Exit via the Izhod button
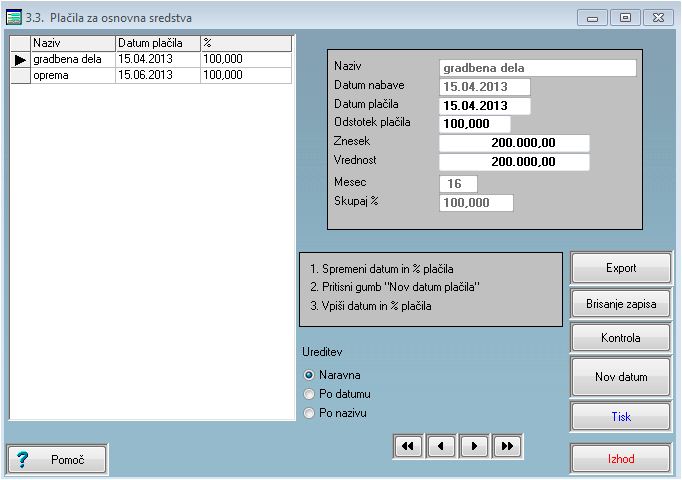Image resolution: width=682 pixels, height=480 pixels. click(620, 459)
